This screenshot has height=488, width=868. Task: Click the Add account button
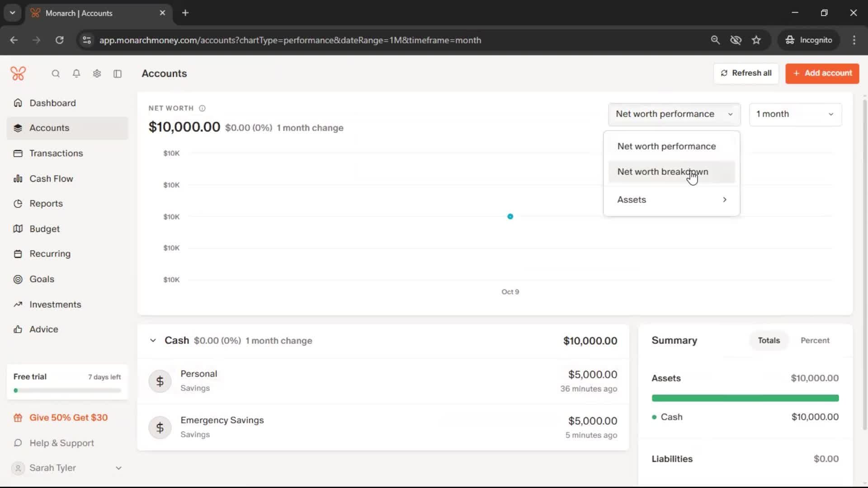[822, 73]
